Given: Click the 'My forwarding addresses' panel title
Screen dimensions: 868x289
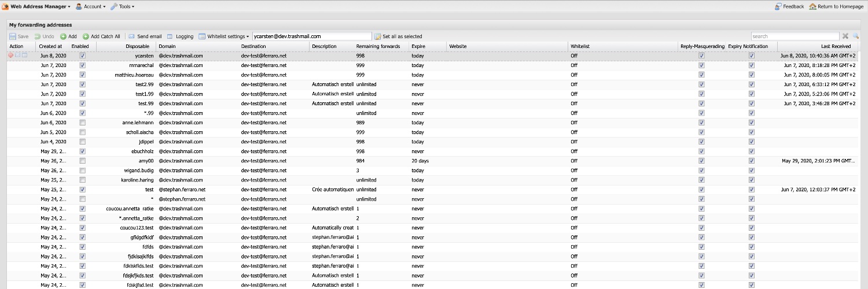Looking at the screenshot, I should pos(41,25).
